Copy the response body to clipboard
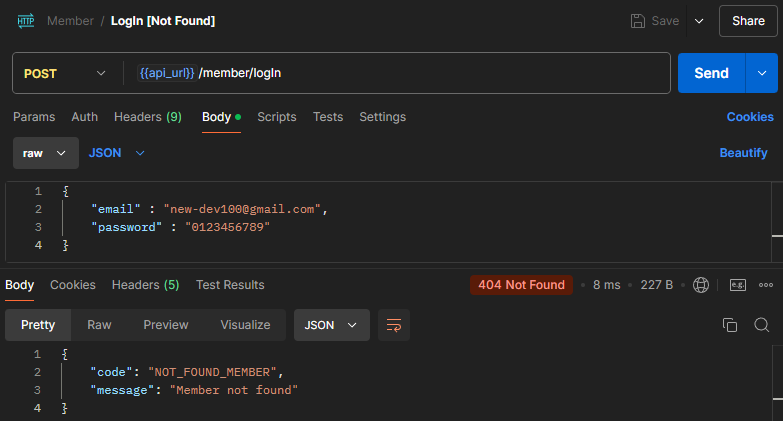The image size is (783, 421). coord(730,325)
